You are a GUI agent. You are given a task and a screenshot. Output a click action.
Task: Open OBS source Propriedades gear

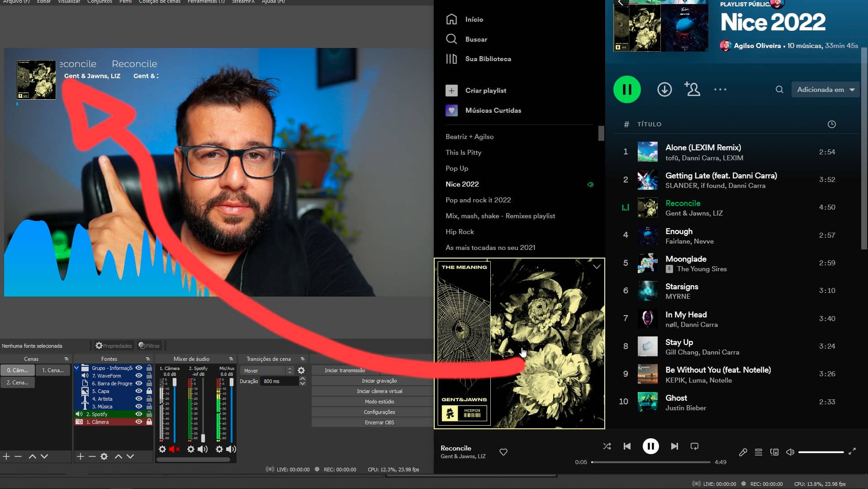point(114,345)
